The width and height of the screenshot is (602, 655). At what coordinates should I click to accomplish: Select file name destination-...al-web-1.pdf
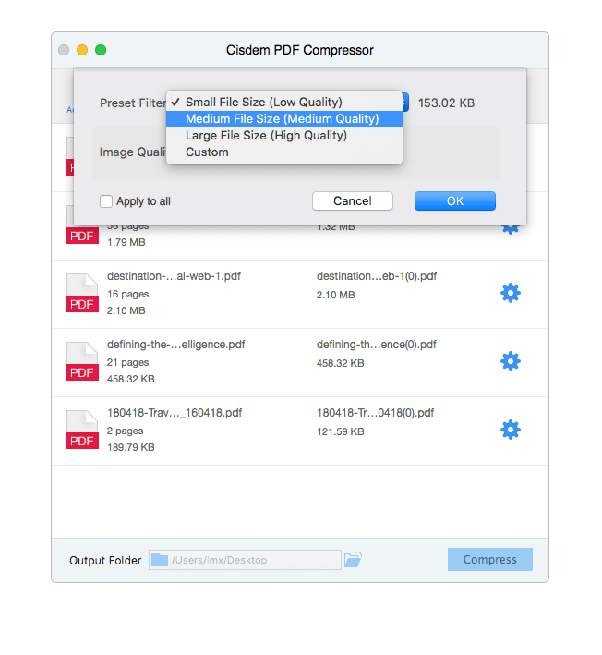(174, 276)
